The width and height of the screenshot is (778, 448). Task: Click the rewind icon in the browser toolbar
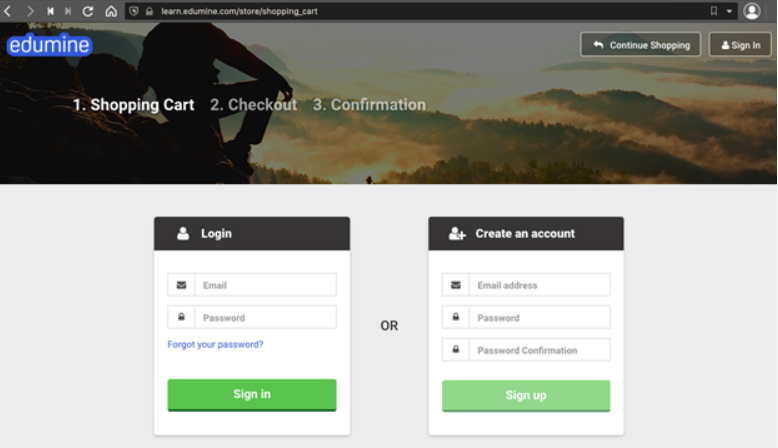[x=50, y=11]
